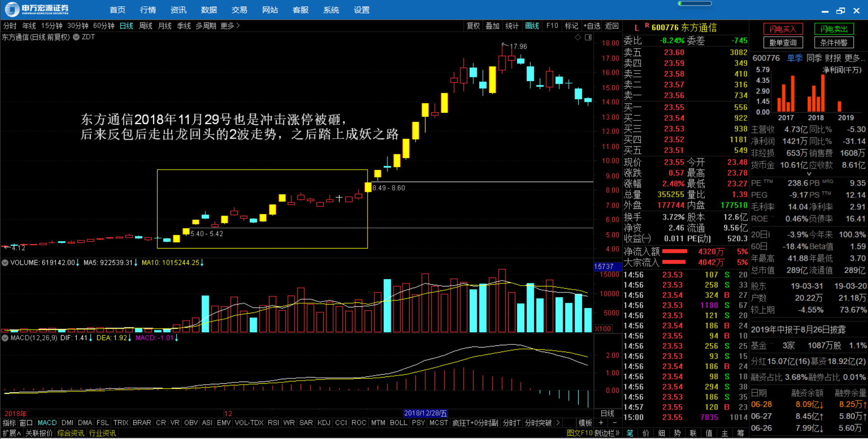Open the 系统 menu
868x439 pixels.
[331, 10]
